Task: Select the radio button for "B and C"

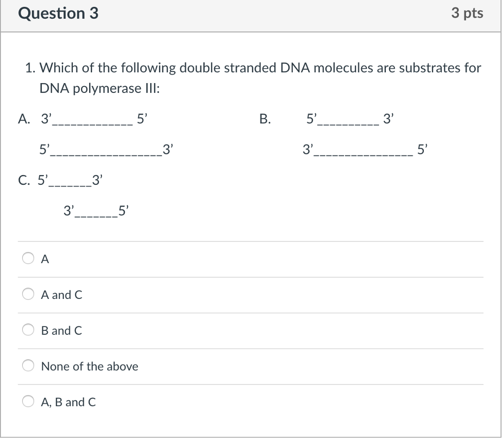Action: point(28,329)
